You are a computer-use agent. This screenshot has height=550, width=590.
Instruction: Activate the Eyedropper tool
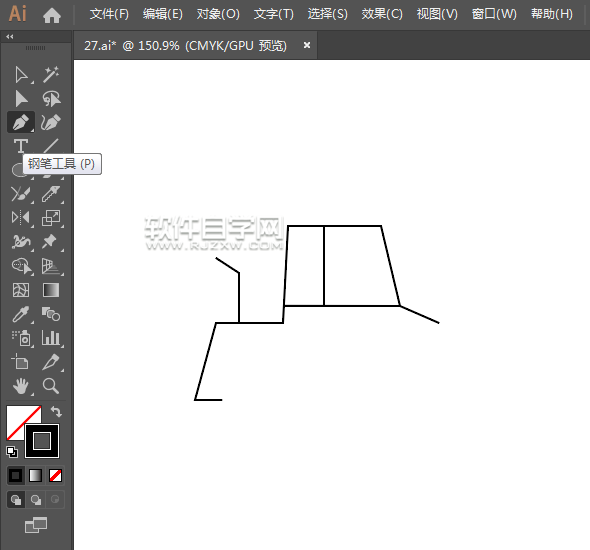(x=21, y=314)
